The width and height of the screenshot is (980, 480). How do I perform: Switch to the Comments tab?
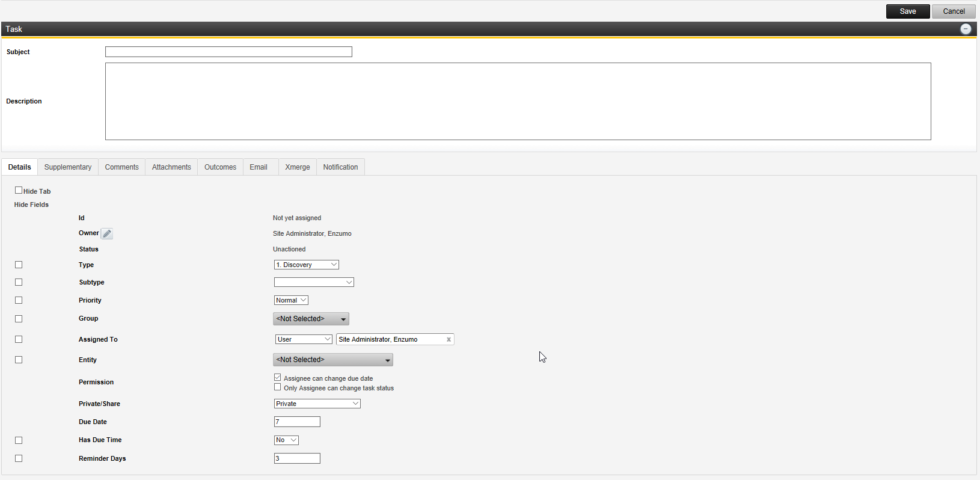[122, 167]
